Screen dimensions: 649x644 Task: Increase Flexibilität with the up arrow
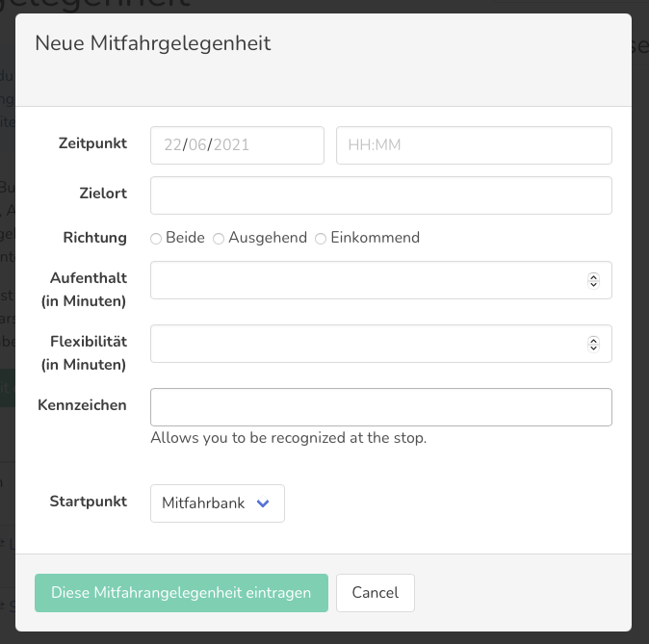[593, 340]
